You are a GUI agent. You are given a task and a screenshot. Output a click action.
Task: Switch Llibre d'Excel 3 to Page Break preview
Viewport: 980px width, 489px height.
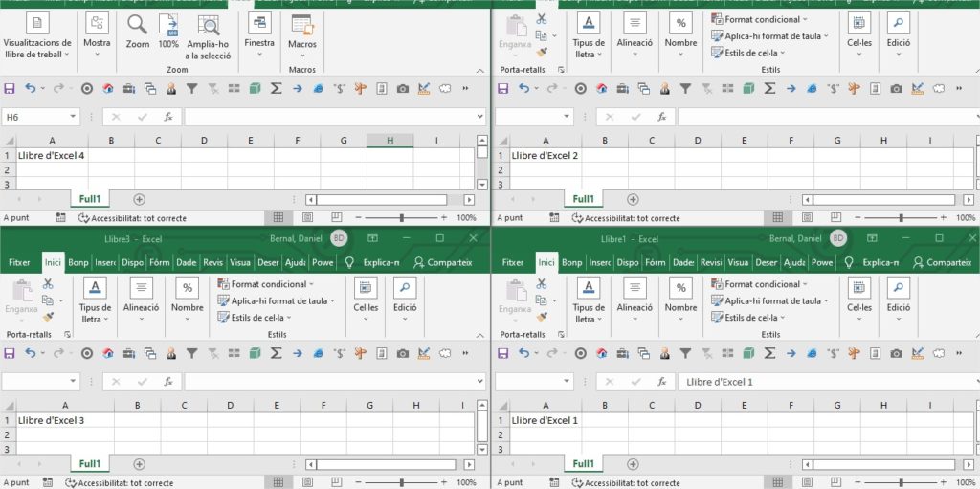click(336, 482)
